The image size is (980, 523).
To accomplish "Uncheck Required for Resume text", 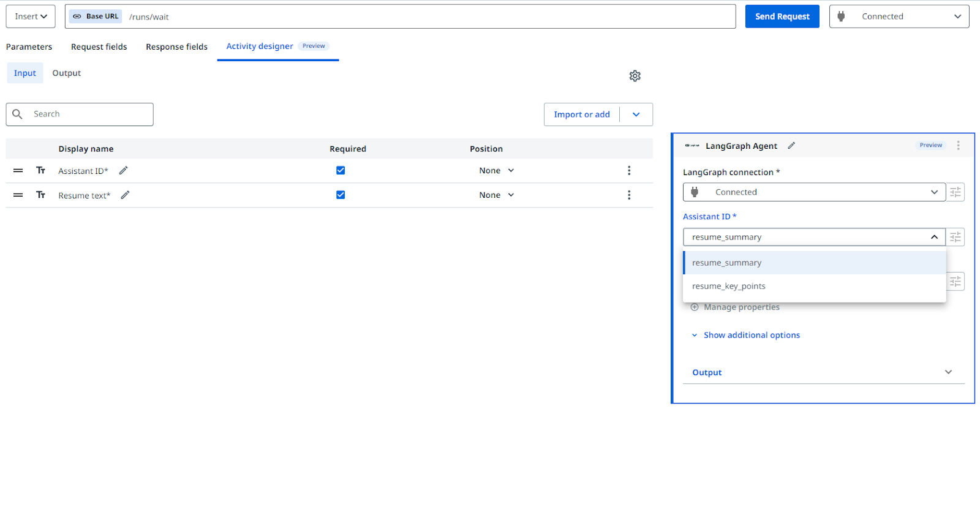I will point(341,195).
